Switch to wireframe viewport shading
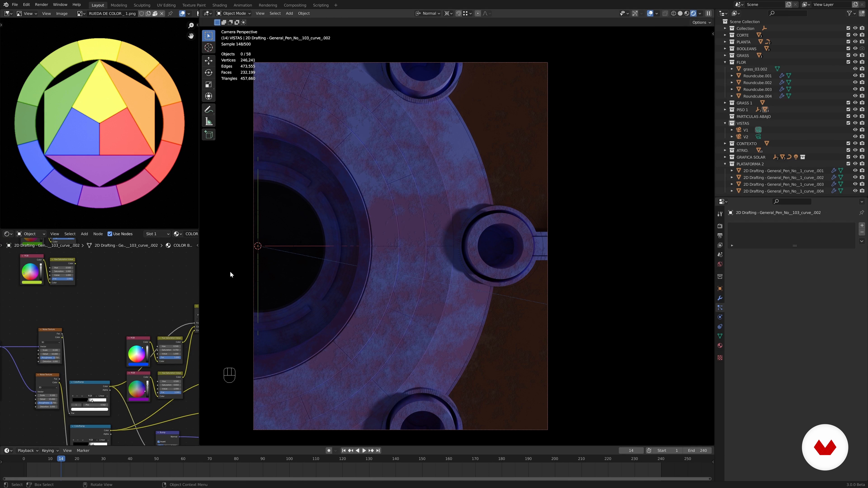 [x=674, y=14]
